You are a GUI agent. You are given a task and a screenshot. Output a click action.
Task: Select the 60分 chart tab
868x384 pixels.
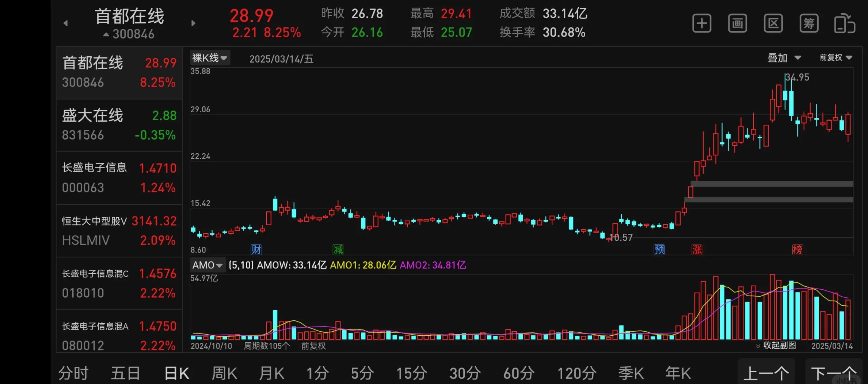click(519, 373)
